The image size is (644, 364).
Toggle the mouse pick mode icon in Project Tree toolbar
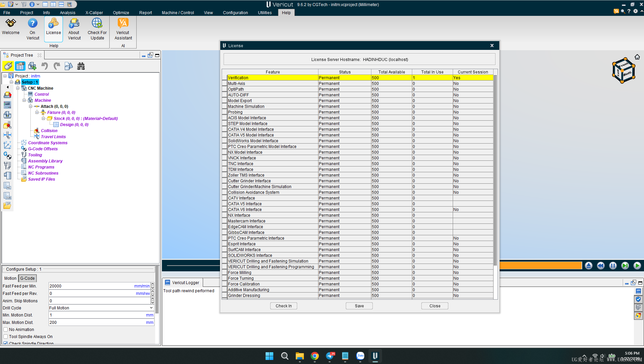pyautogui.click(x=8, y=66)
